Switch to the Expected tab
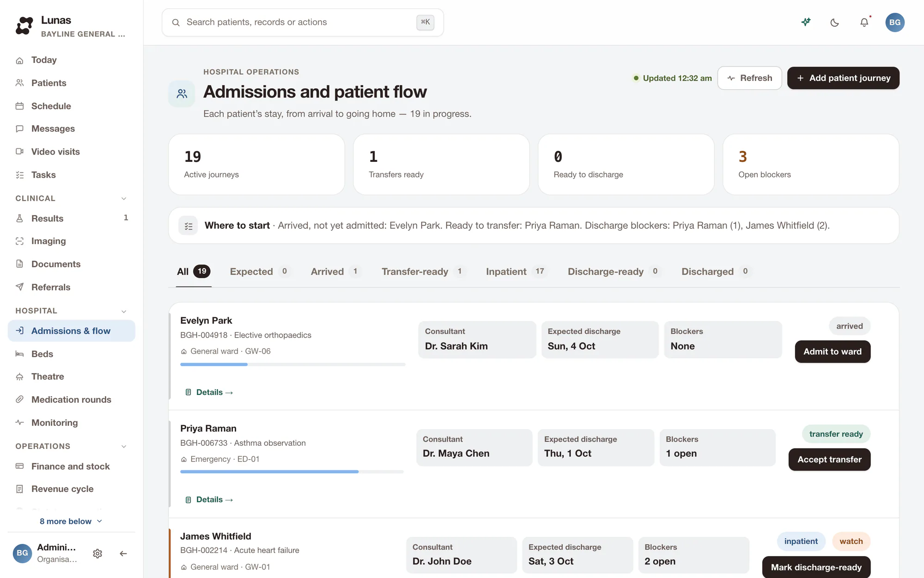This screenshot has width=924, height=578. tap(260, 271)
